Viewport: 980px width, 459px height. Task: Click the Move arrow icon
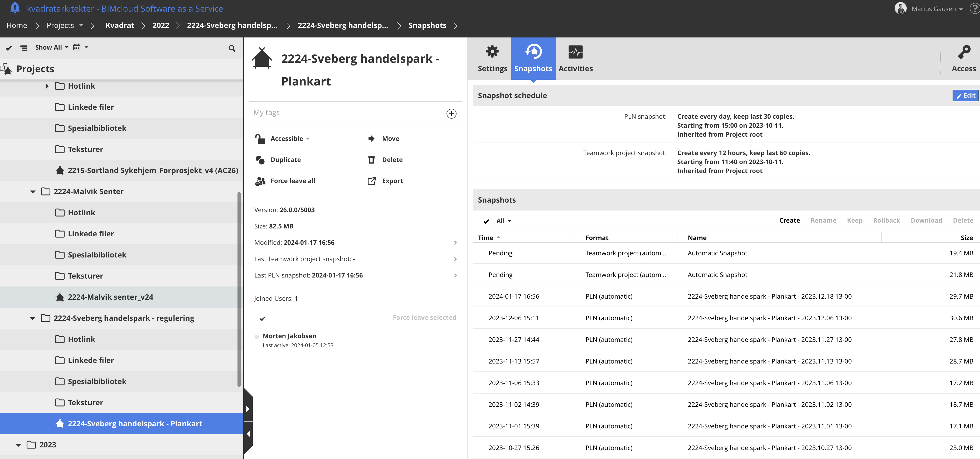click(x=371, y=138)
